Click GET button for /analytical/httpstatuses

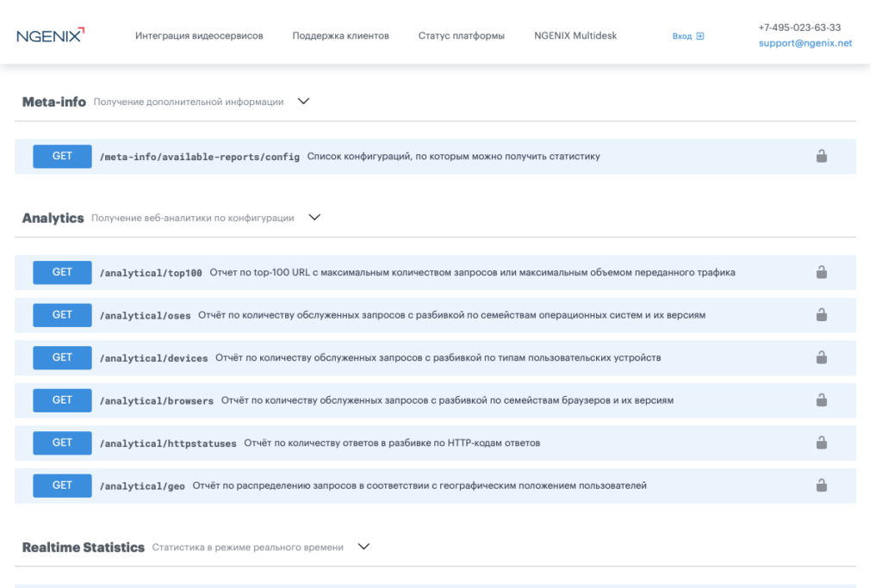[62, 443]
